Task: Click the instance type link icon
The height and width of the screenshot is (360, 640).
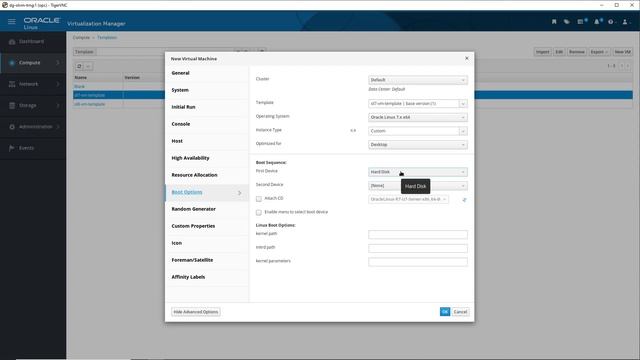Action: 353,131
